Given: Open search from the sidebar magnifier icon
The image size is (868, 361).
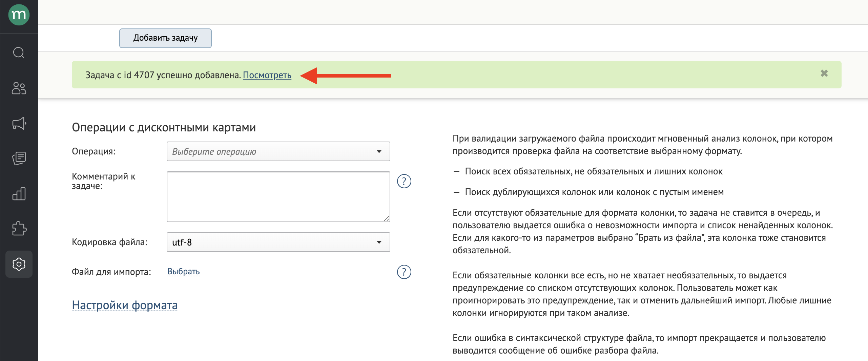Looking at the screenshot, I should click(19, 53).
